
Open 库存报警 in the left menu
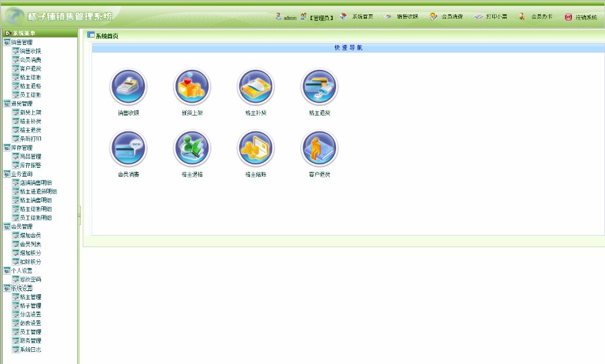(30, 165)
